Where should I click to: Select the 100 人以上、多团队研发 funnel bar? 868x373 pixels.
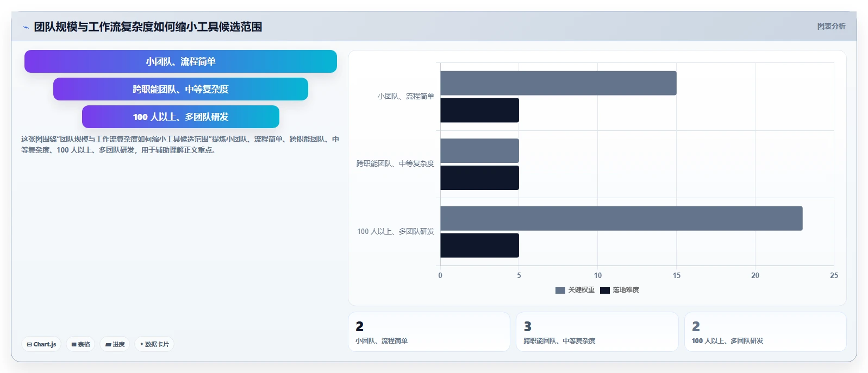[180, 117]
